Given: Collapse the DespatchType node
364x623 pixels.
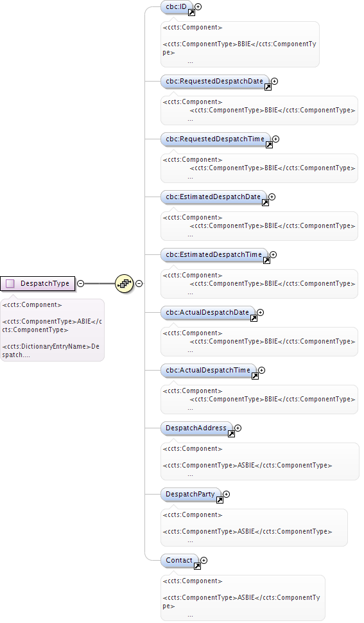Looking at the screenshot, I should (x=81, y=284).
